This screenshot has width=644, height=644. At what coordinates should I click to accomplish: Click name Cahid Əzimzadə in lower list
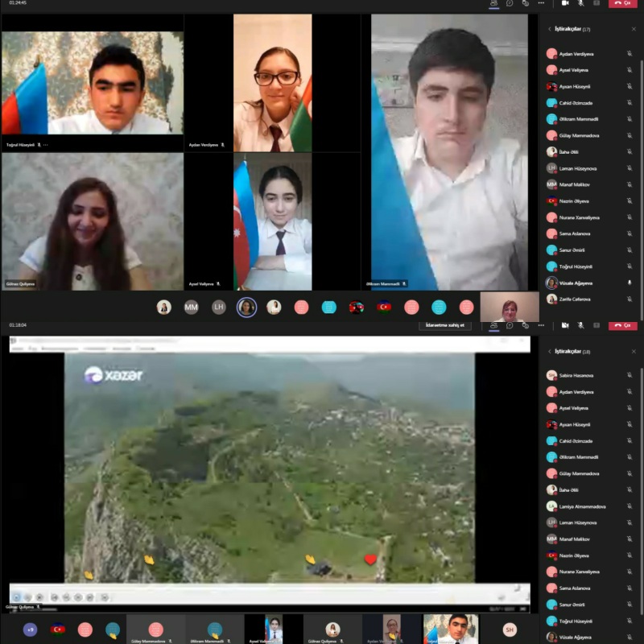576,440
